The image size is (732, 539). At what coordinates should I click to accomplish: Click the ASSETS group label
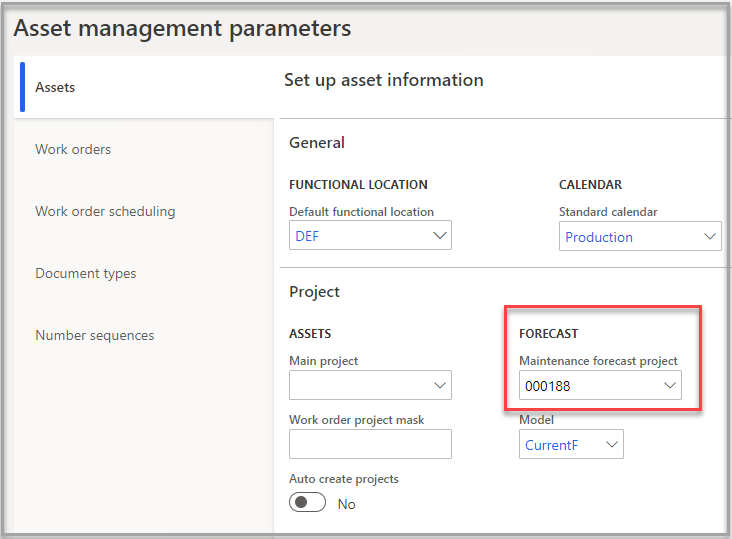pos(310,334)
